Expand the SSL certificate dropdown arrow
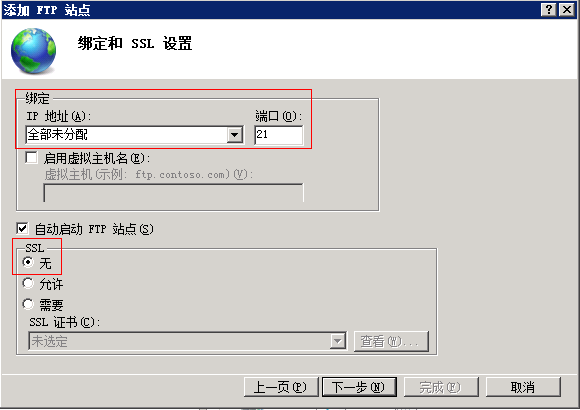 (337, 341)
